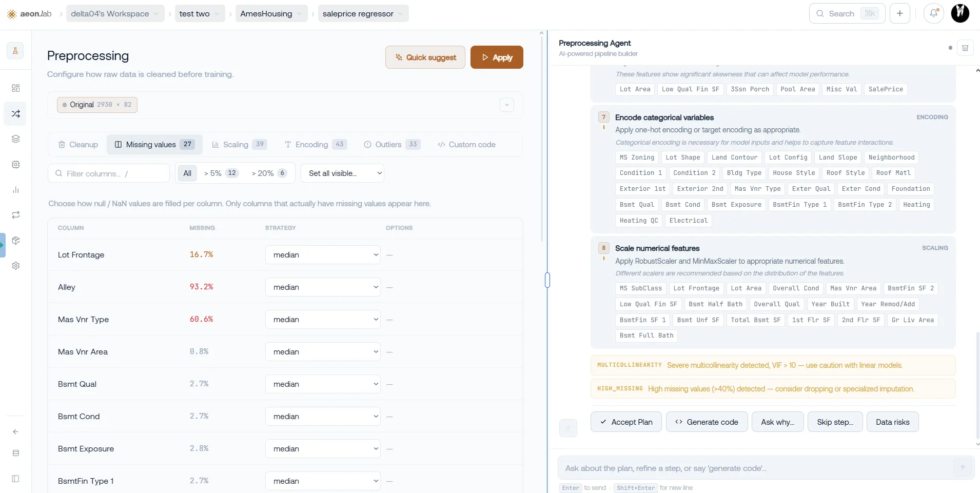This screenshot has width=980, height=493.
Task: Expand the Original dataset version chevron
Action: point(506,105)
